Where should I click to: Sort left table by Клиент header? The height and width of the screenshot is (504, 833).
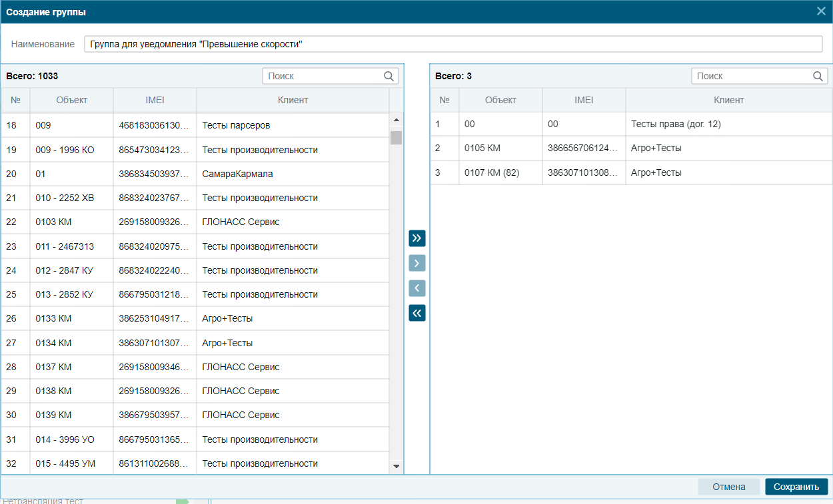coord(293,100)
